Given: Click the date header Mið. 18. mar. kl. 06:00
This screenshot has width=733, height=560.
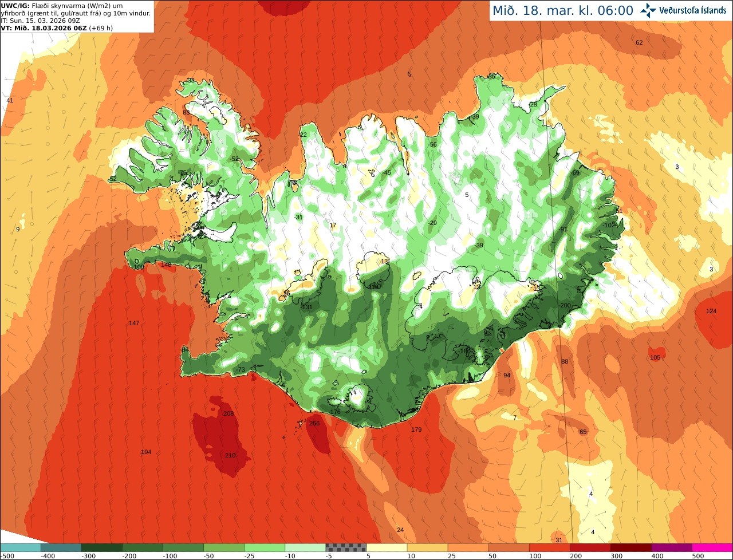Looking at the screenshot, I should coord(563,10).
